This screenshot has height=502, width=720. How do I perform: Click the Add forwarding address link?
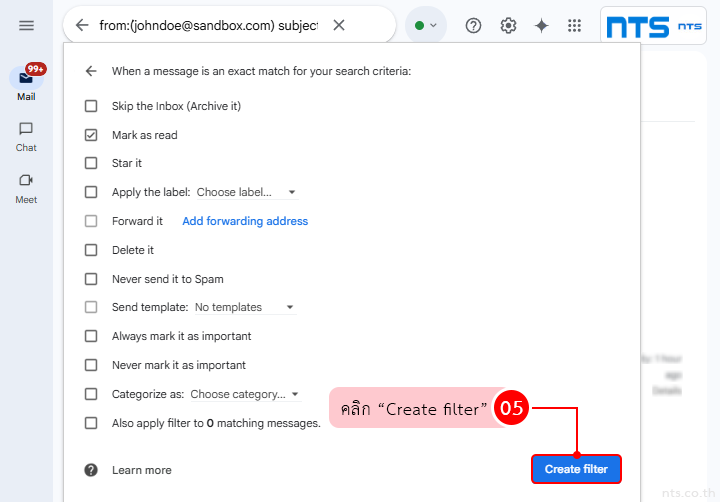click(245, 221)
